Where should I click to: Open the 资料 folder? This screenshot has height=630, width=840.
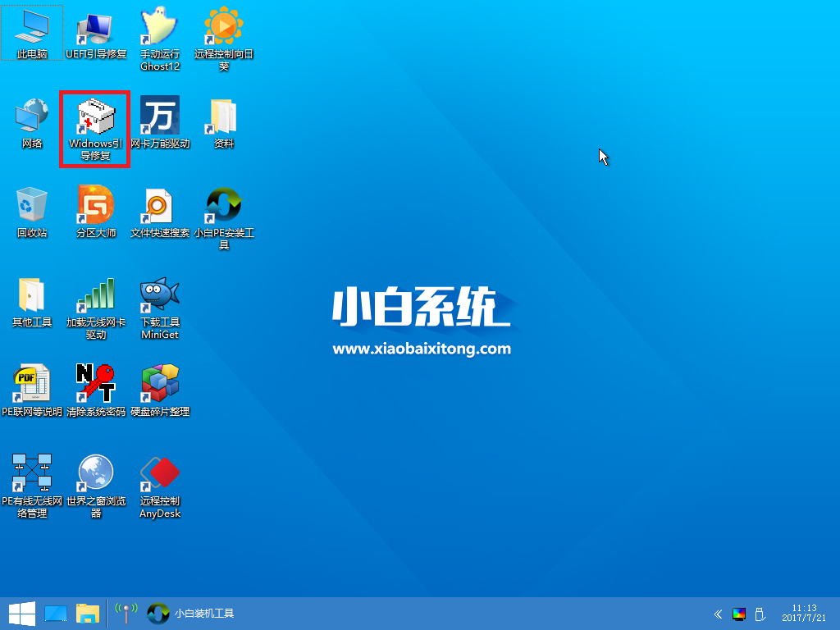[222, 119]
